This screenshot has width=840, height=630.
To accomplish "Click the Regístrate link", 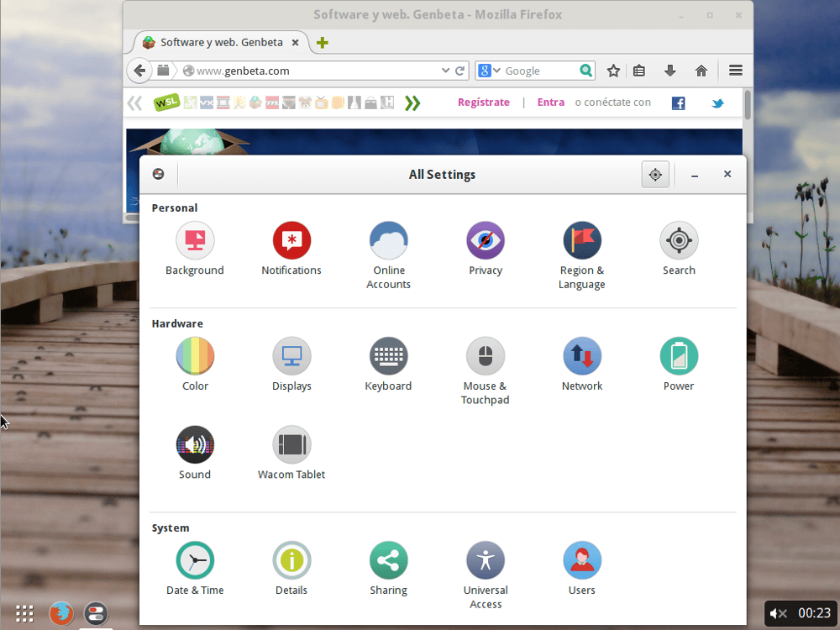I will click(484, 102).
